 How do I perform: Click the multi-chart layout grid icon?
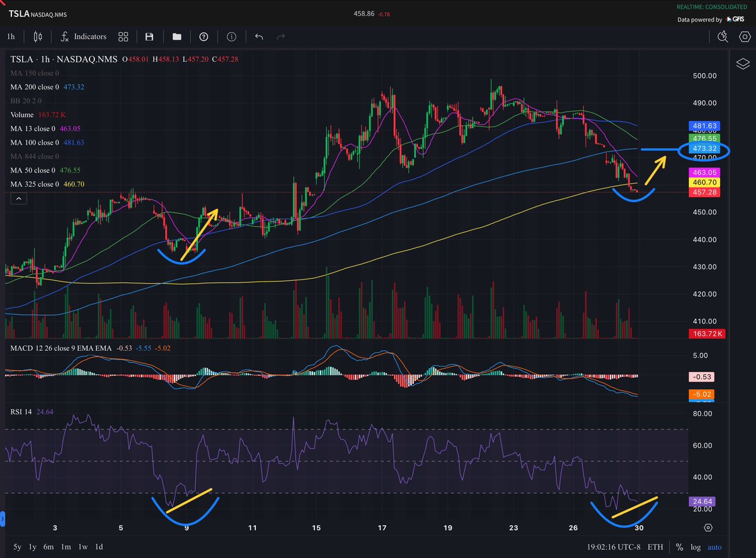point(123,37)
